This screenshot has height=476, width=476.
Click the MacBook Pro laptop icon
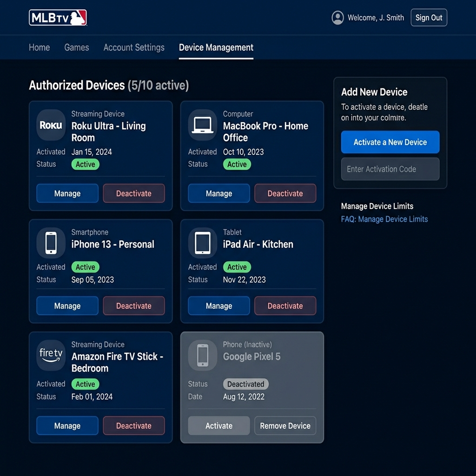click(x=202, y=125)
